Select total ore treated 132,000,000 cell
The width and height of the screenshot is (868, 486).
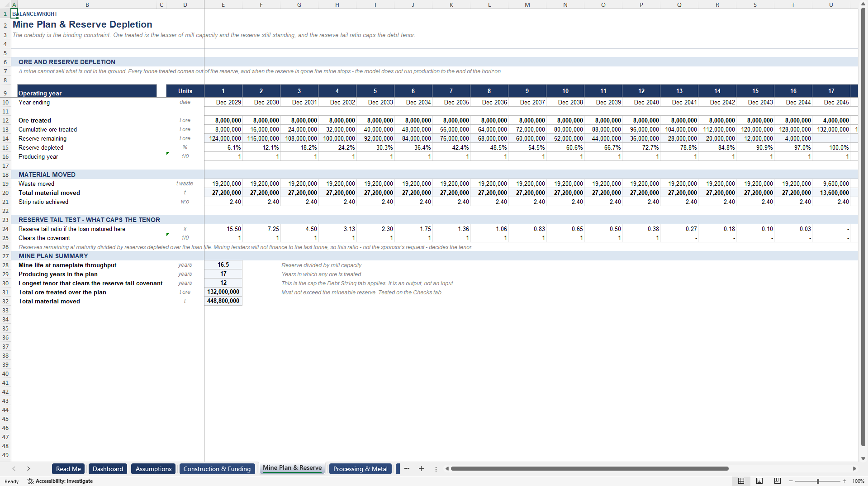pyautogui.click(x=223, y=292)
